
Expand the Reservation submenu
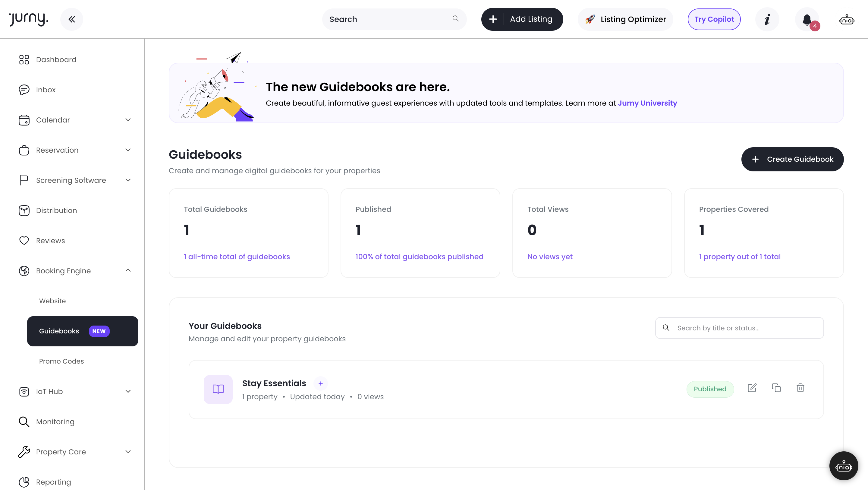pos(128,150)
